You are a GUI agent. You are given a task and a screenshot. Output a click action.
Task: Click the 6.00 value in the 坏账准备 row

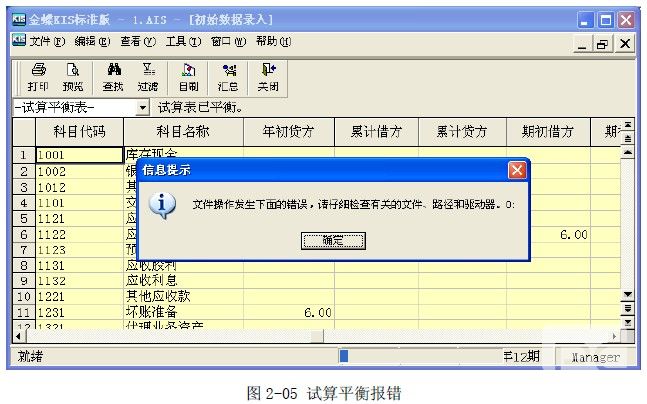[x=317, y=313]
